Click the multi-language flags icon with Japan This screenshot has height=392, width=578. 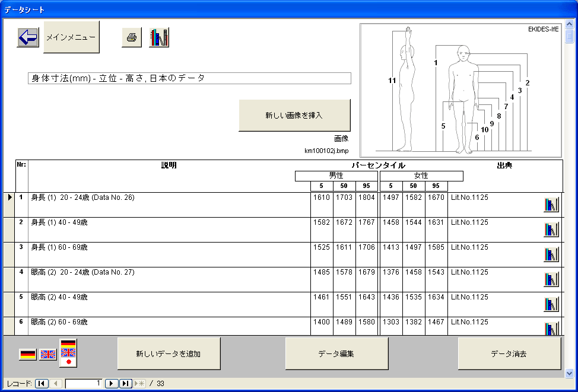[x=68, y=352]
